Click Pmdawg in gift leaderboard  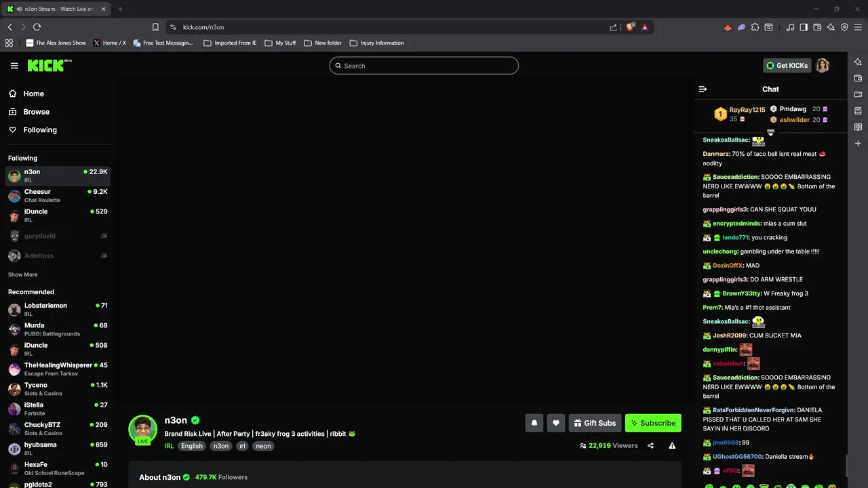coord(793,109)
